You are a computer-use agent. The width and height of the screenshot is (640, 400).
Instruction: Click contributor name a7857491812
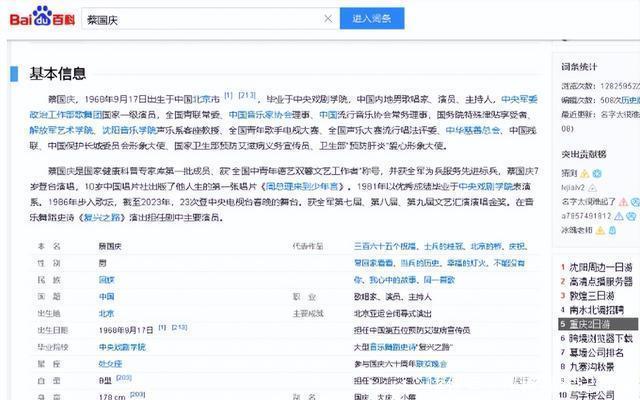click(586, 216)
